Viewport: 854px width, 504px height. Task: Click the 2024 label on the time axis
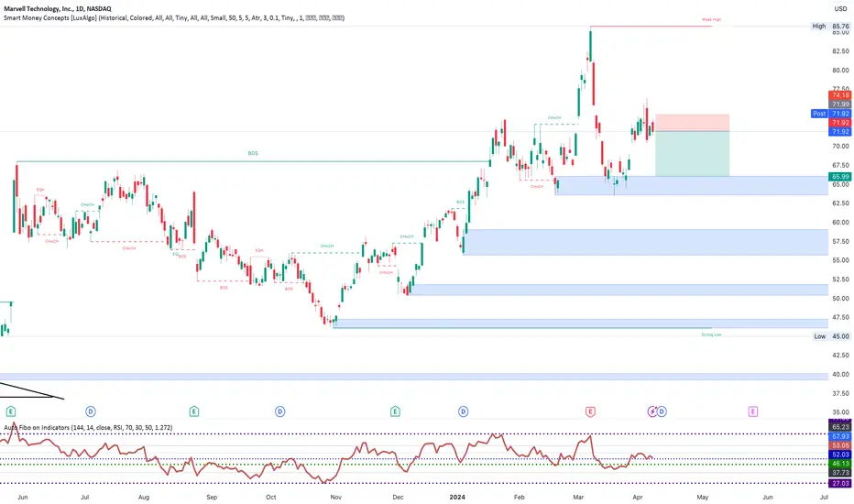[x=457, y=497]
